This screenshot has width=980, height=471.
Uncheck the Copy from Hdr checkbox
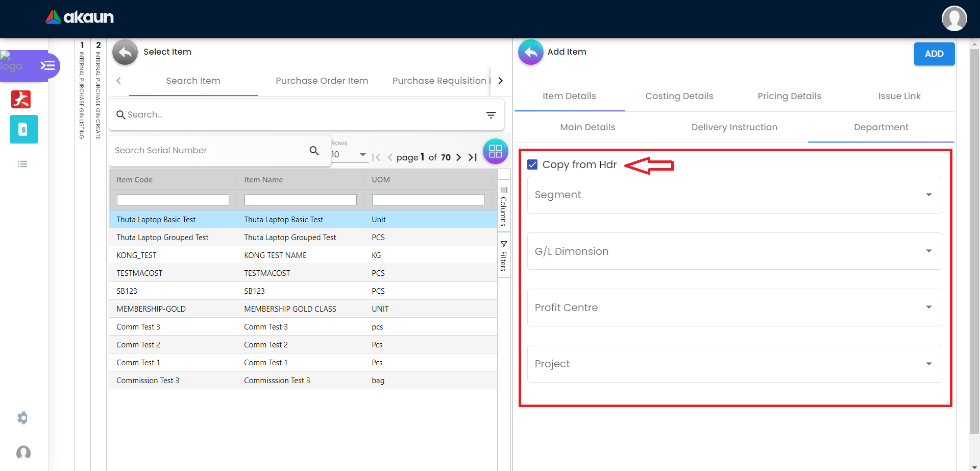(x=532, y=164)
